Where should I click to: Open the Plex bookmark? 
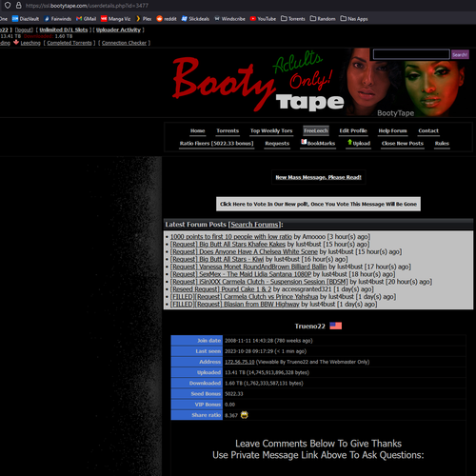point(144,19)
